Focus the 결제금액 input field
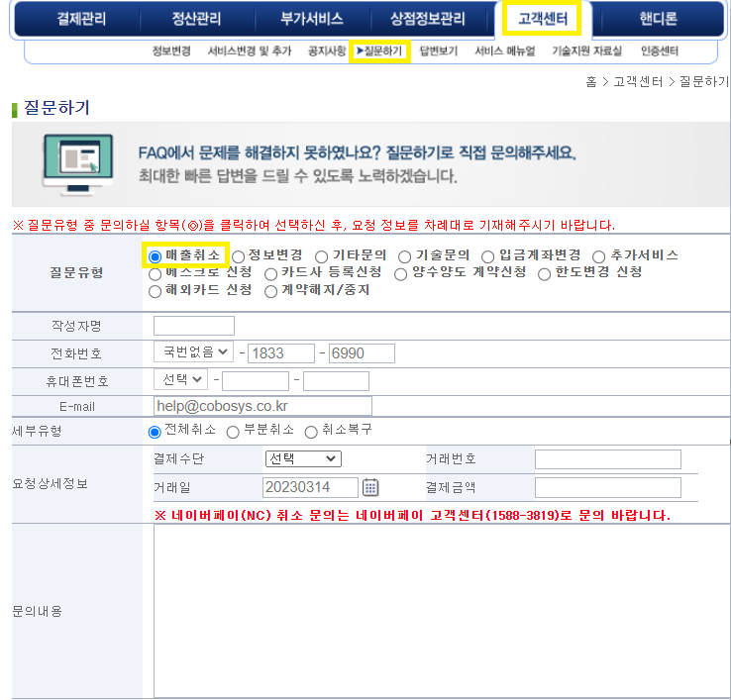Viewport: 731px width, 700px height. tap(608, 487)
